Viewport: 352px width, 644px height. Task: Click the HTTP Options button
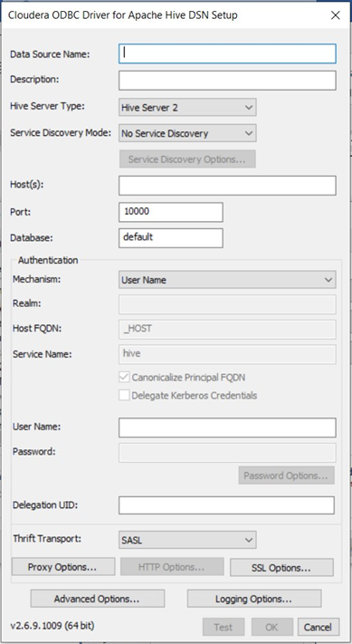tap(172, 567)
